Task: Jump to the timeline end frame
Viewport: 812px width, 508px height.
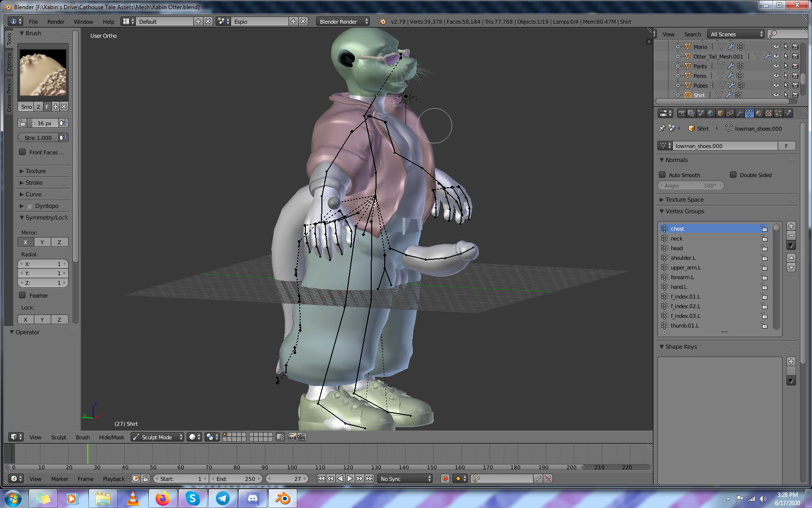Action: pyautogui.click(x=369, y=478)
